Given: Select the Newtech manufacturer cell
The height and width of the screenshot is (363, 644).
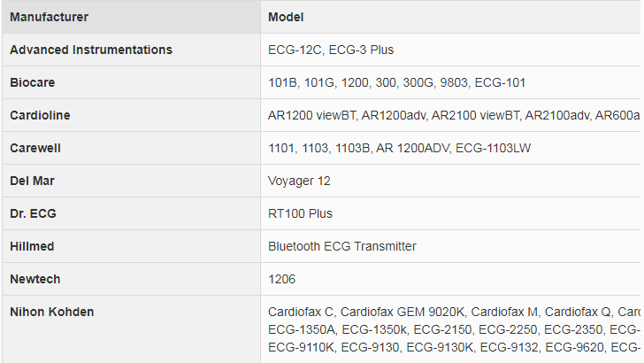Looking at the screenshot, I should coord(34,279).
